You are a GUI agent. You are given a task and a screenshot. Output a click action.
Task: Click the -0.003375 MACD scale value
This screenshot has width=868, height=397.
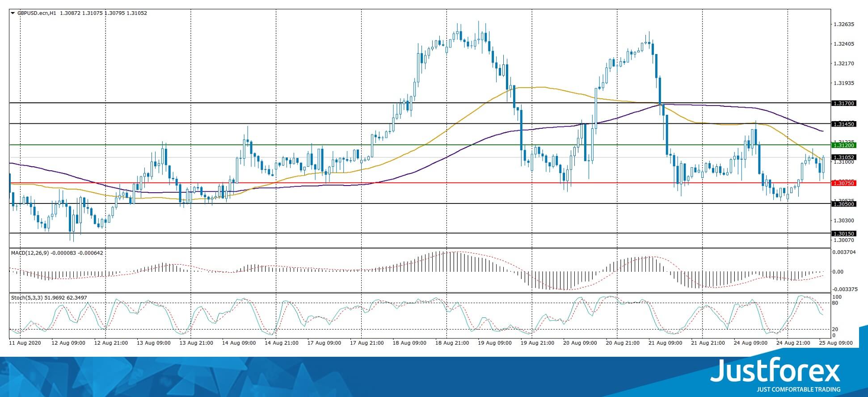pos(845,289)
